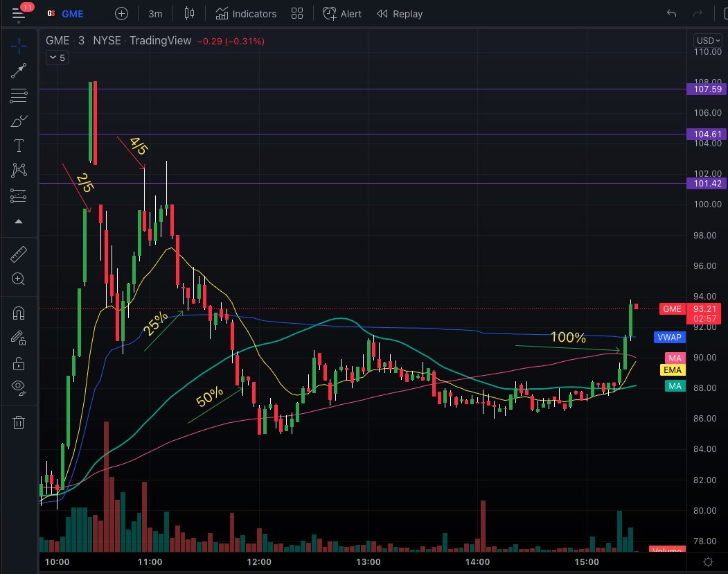The height and width of the screenshot is (574, 728).
Task: Expand the collapsed indicators legend showing 5
Action: [x=57, y=58]
